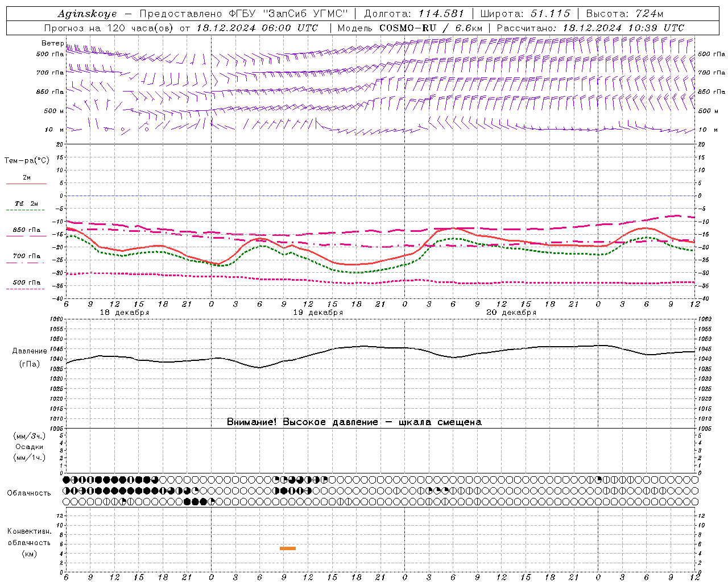
Task: Click 'Модель COSMO-RU / 6.6км' text
Action: point(409,28)
